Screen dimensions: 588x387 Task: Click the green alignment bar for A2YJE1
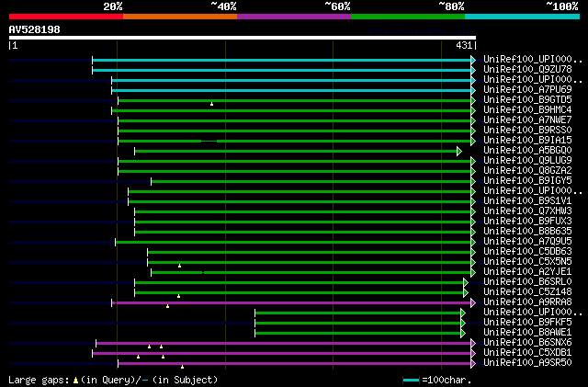(x=311, y=272)
